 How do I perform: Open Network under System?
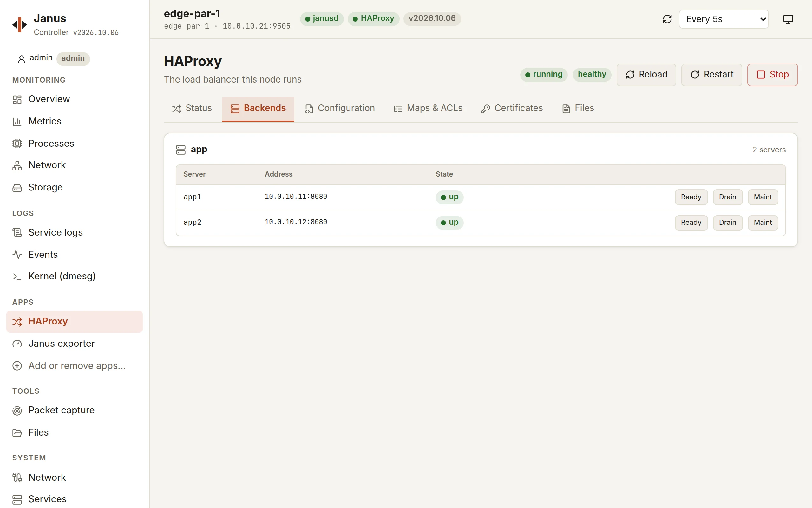(75, 478)
